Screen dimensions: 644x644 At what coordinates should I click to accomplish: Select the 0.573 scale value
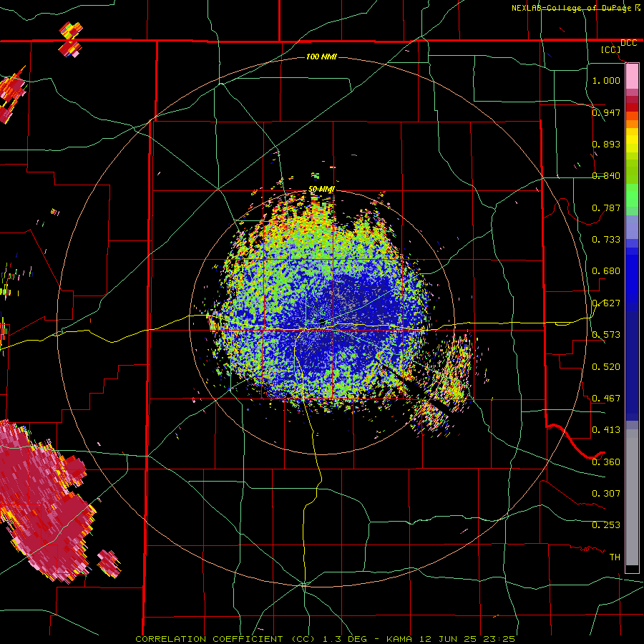tap(606, 335)
